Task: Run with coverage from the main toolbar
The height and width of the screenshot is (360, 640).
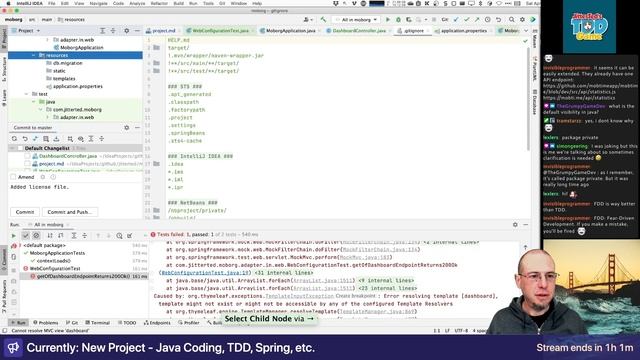Action: pyautogui.click(x=409, y=19)
